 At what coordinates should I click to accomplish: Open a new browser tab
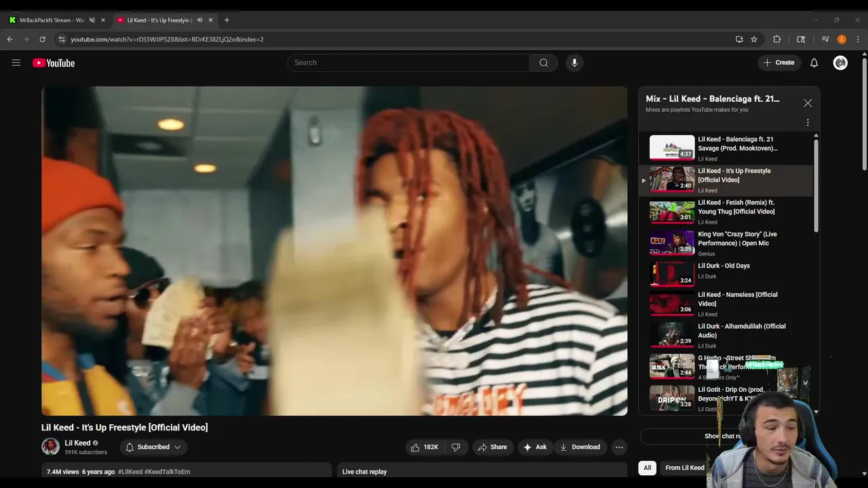[x=226, y=20]
